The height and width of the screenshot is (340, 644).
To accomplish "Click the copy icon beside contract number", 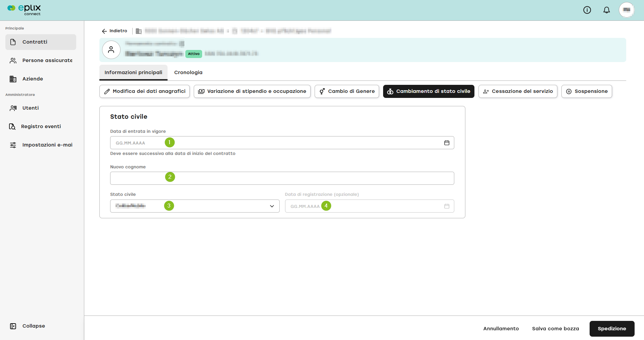I will (x=182, y=44).
